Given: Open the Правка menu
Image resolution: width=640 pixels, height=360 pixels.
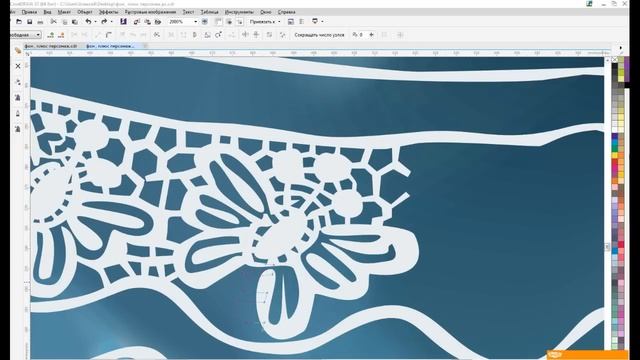Looking at the screenshot, I should (29, 12).
